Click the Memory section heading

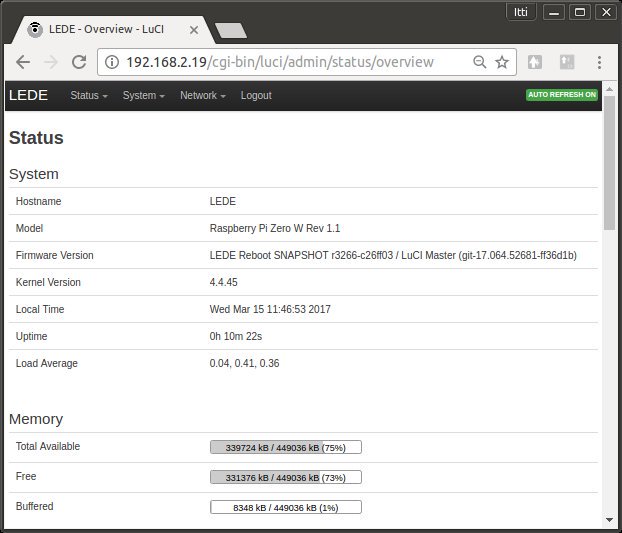pos(36,419)
